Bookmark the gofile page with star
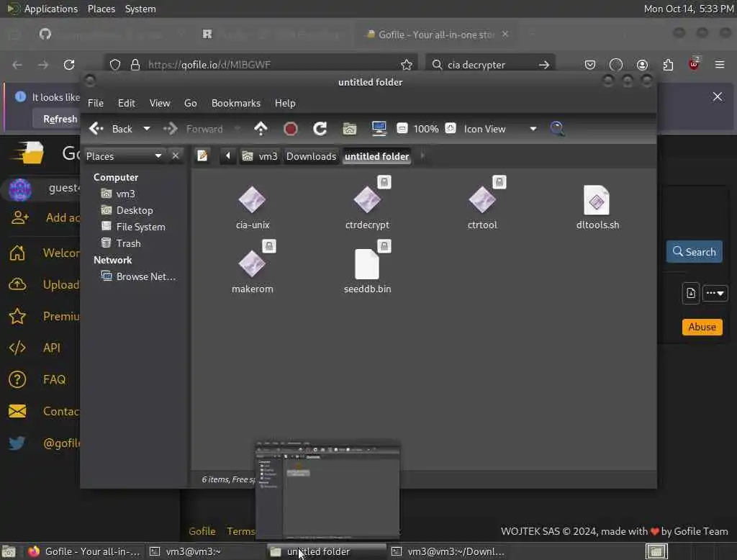Image resolution: width=737 pixels, height=560 pixels. (407, 65)
